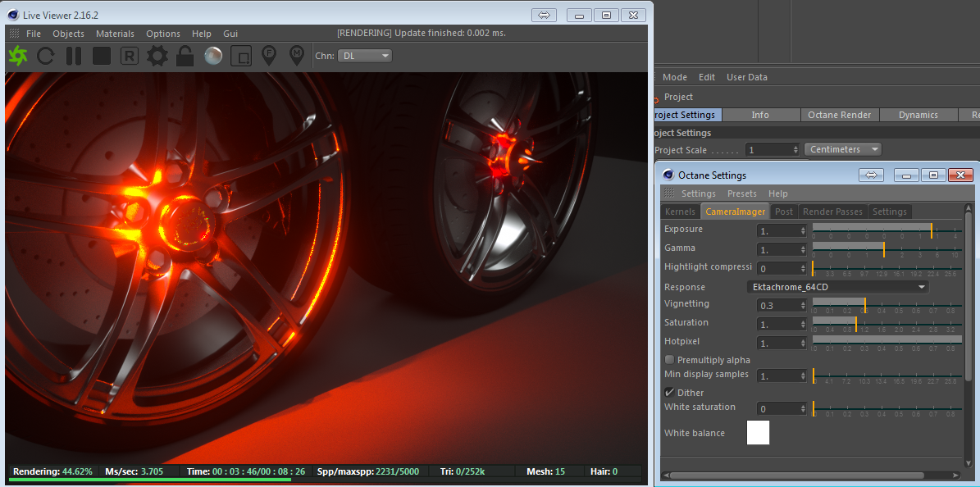980x487 pixels.
Task: Adjust the Hotpixel slider bar
Action: (887, 344)
